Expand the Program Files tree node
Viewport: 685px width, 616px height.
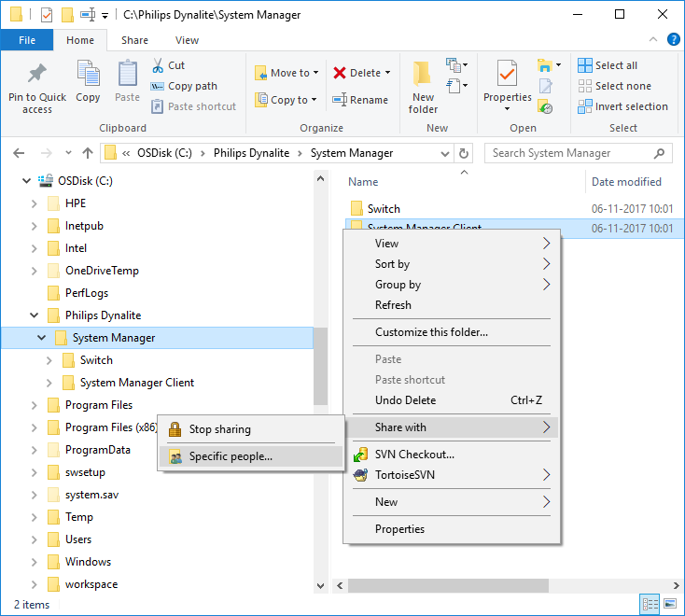point(34,405)
